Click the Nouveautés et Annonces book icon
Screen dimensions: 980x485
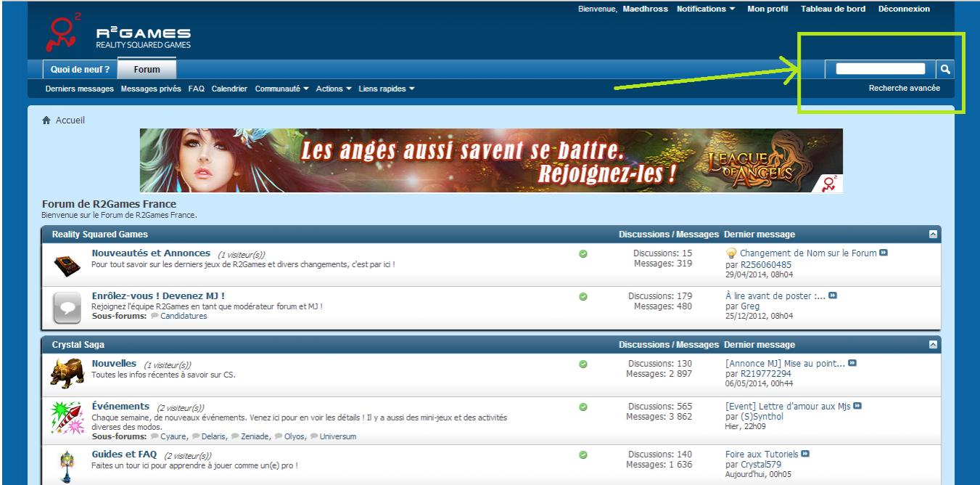67,265
